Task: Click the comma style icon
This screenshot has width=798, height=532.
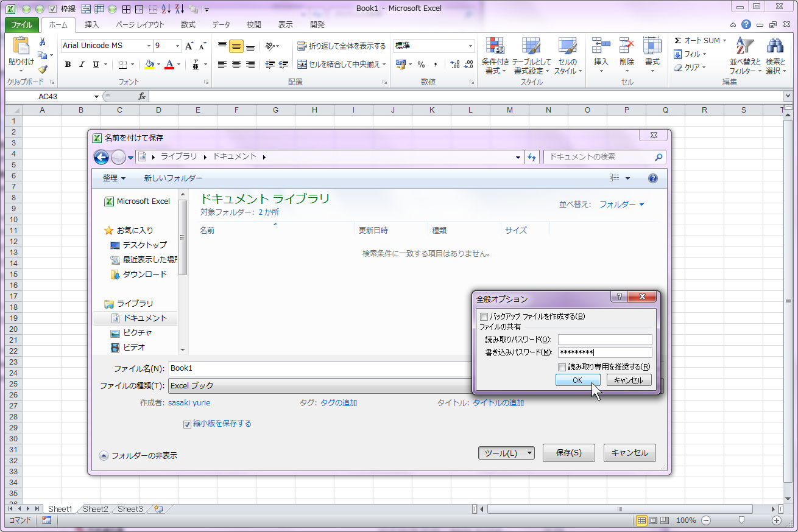Action: (x=436, y=65)
